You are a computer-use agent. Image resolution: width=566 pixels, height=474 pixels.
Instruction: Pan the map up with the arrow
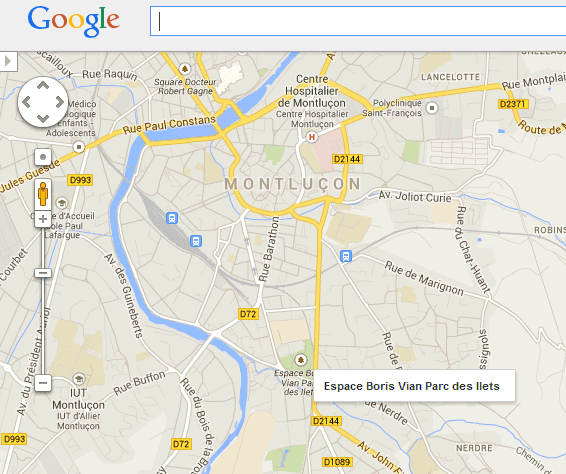pos(43,86)
